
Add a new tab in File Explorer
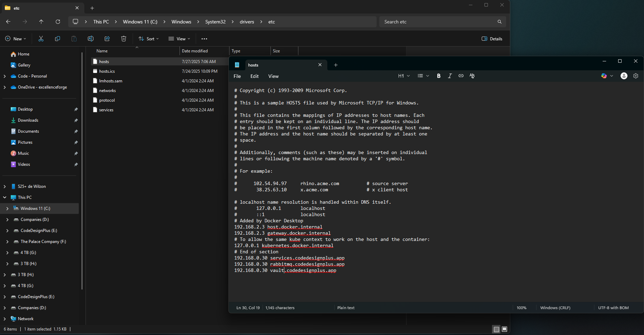(x=92, y=8)
